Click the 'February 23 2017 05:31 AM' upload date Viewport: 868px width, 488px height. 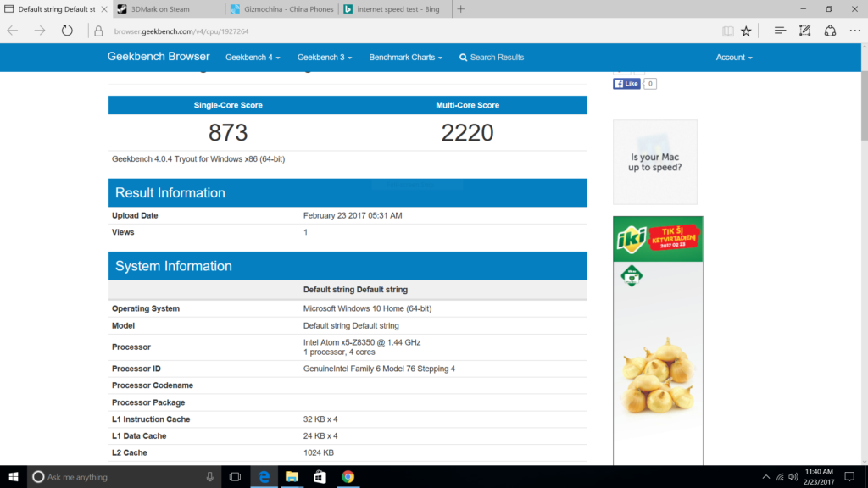[x=353, y=215]
